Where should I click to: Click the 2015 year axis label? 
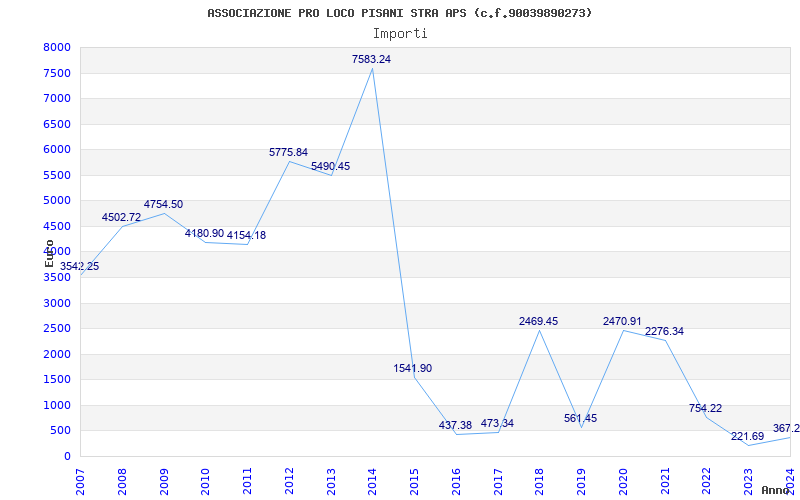414,481
